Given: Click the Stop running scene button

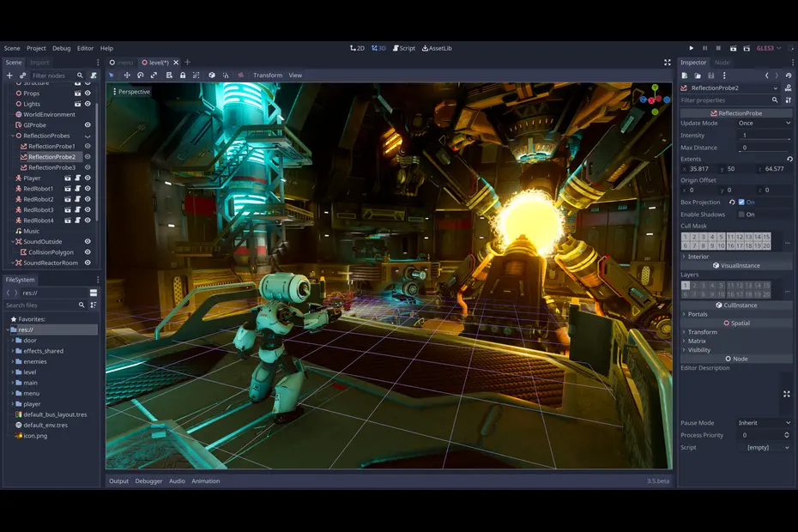Looking at the screenshot, I should (x=718, y=48).
